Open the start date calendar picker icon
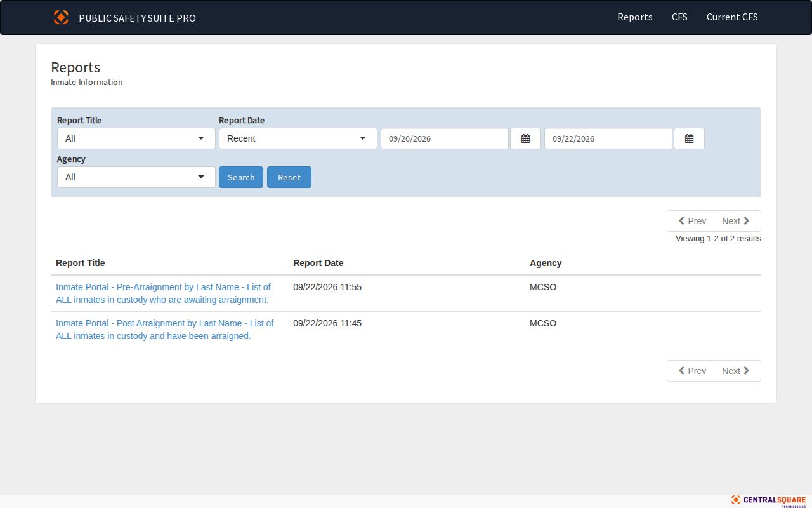The height and width of the screenshot is (508, 812). tap(525, 138)
